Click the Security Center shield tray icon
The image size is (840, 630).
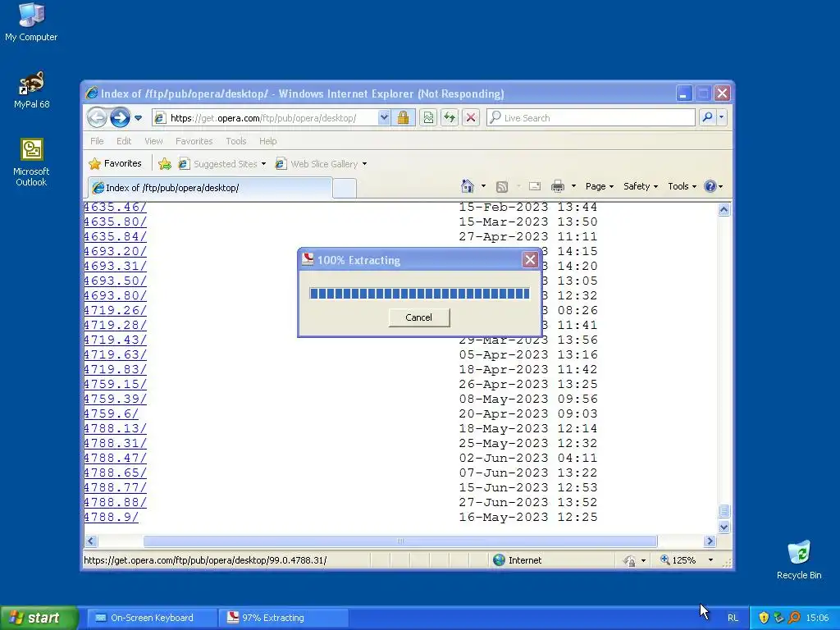764,618
